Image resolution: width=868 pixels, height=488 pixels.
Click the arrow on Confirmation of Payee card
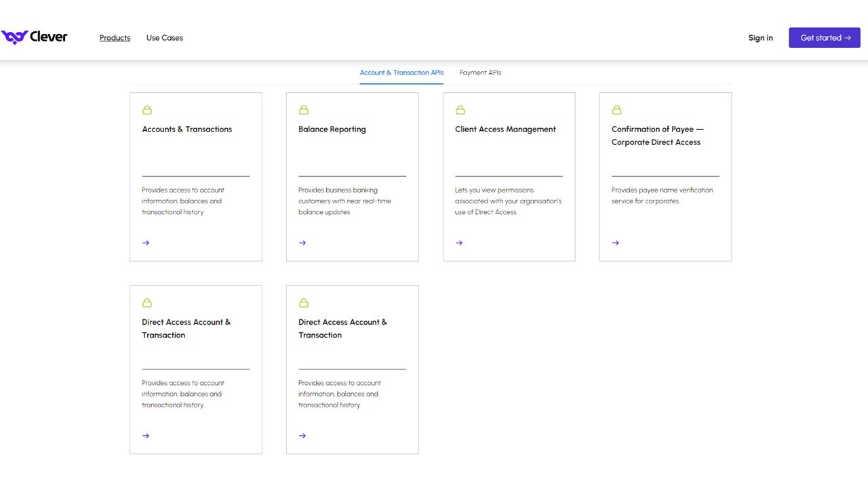click(616, 243)
